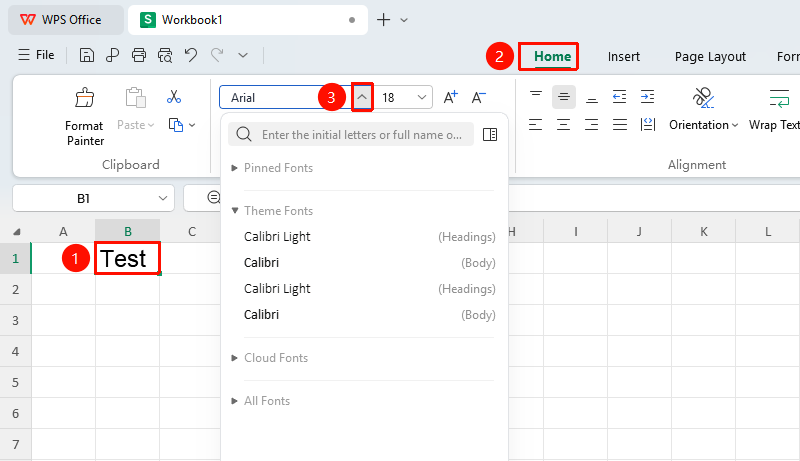Switch to the Page Layout tab

pos(710,57)
